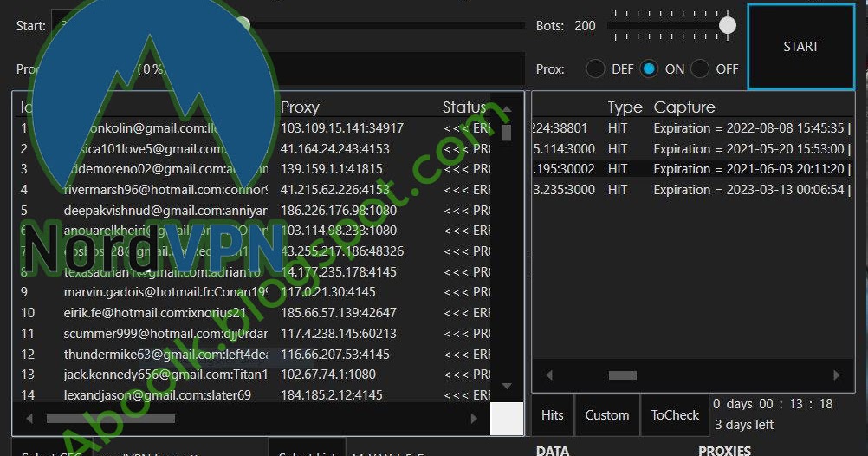The image size is (868, 456).
Task: Click the '3 days left' label
Action: [x=744, y=425]
